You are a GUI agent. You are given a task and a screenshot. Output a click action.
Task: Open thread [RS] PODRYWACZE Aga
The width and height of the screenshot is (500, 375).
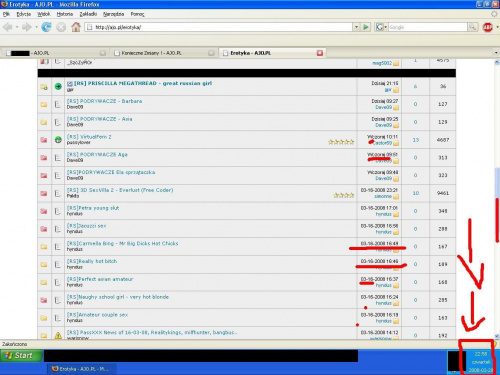click(97, 154)
